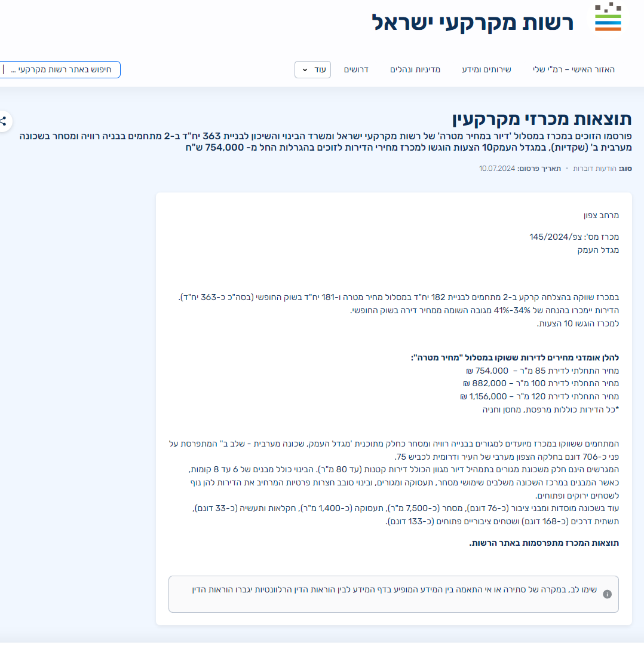Open the 'עוד' dropdown menu

tap(313, 69)
